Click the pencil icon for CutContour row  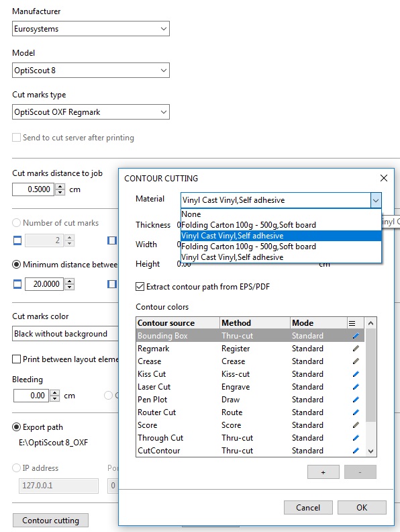click(x=356, y=451)
